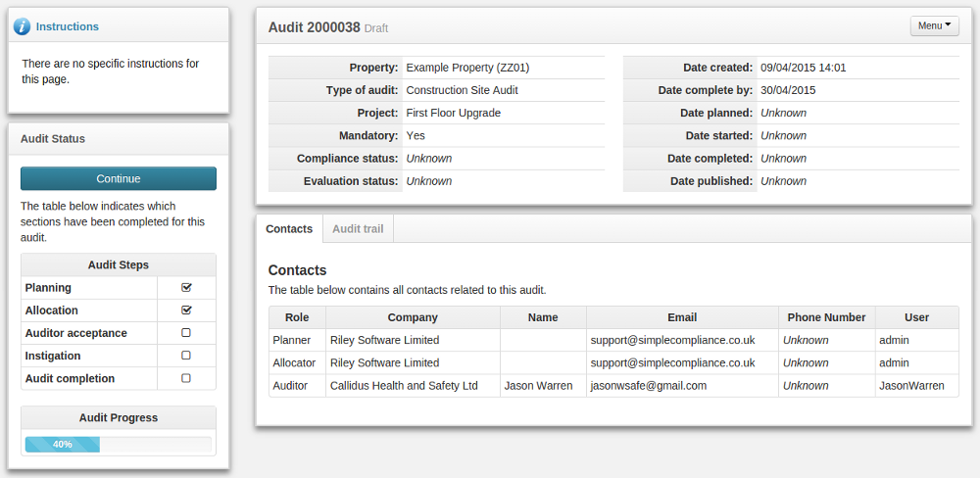
Task: Click the Callidus Health and Safety Ltd cell
Action: pyautogui.click(x=404, y=386)
